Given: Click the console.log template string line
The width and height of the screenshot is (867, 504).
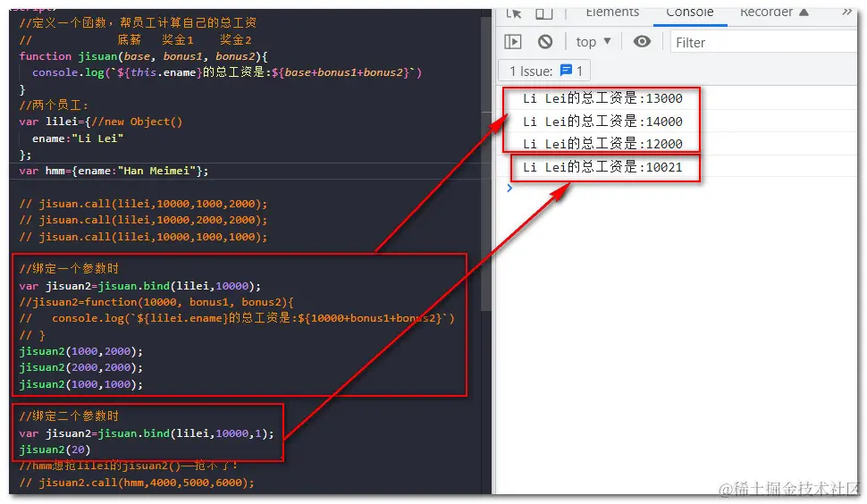Looking at the screenshot, I should (227, 72).
